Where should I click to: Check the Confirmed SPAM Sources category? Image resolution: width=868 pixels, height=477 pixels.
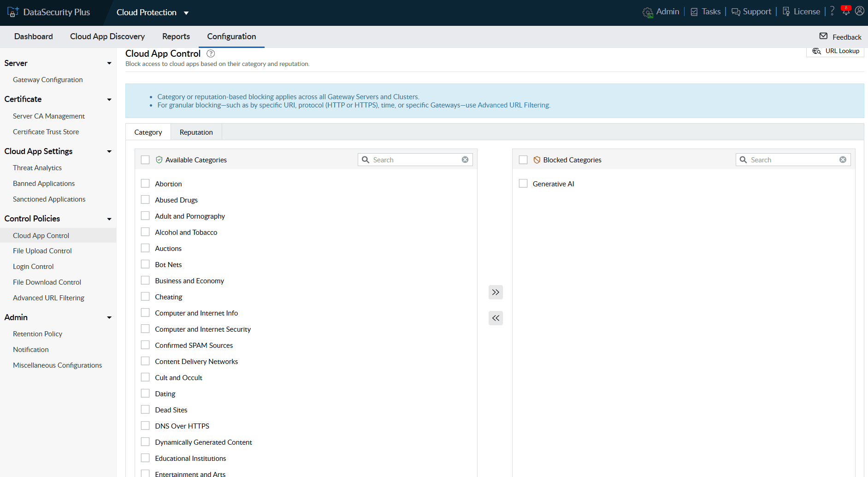tap(145, 345)
